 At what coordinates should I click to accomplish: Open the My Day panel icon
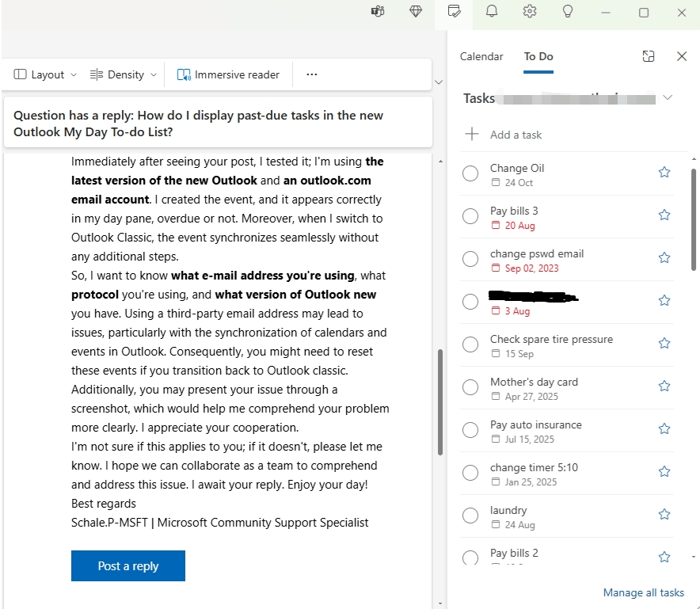pyautogui.click(x=453, y=11)
